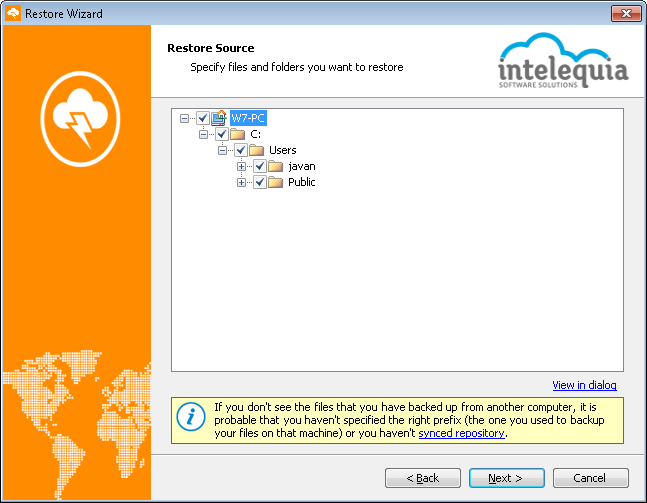
Task: Uncheck the Public folder checkbox
Action: point(260,182)
